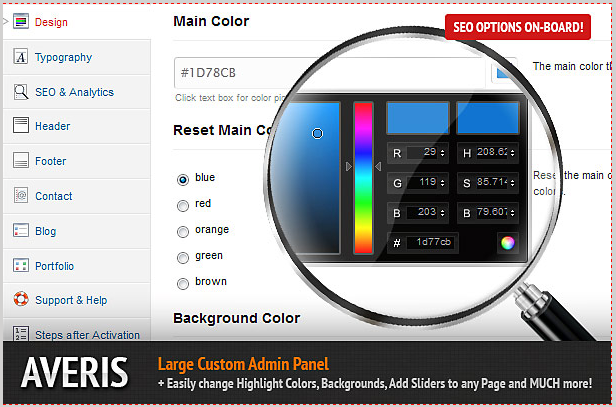The width and height of the screenshot is (616, 407).
Task: Click the G value stepper arrows
Action: 442,183
